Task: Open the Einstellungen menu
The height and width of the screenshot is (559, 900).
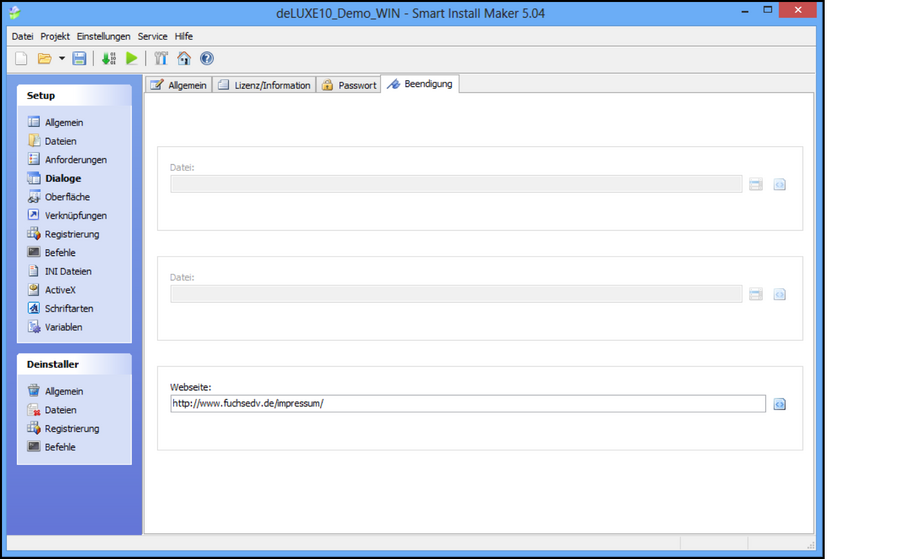Action: [103, 36]
